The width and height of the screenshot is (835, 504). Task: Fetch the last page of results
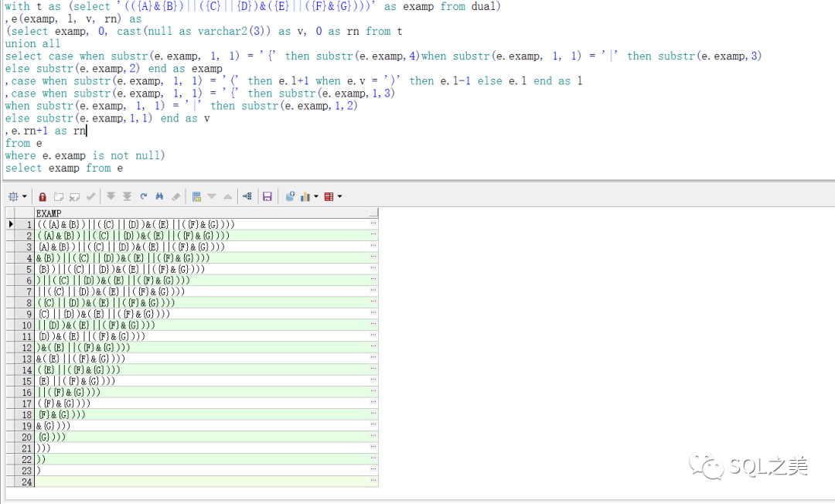(x=127, y=196)
